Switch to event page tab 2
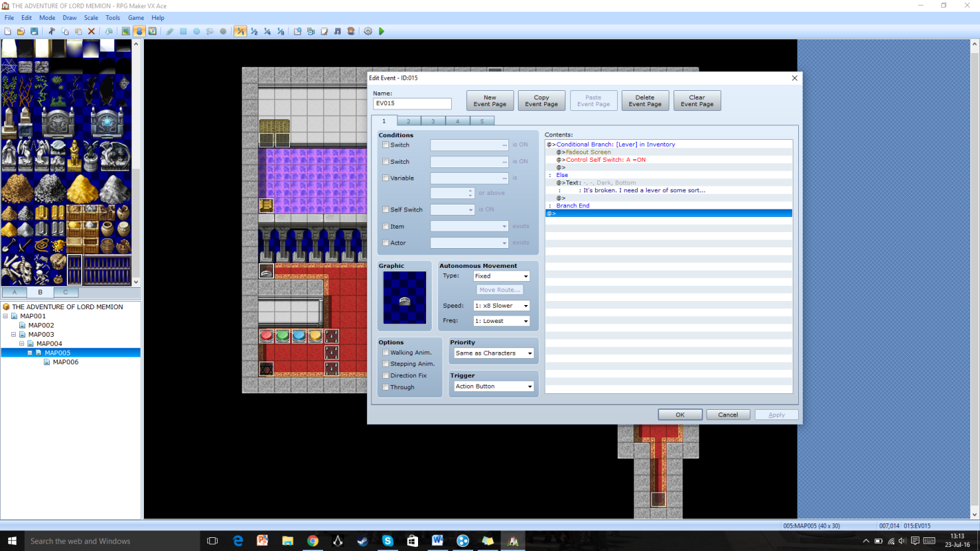Viewport: 980px width, 551px height. 408,121
